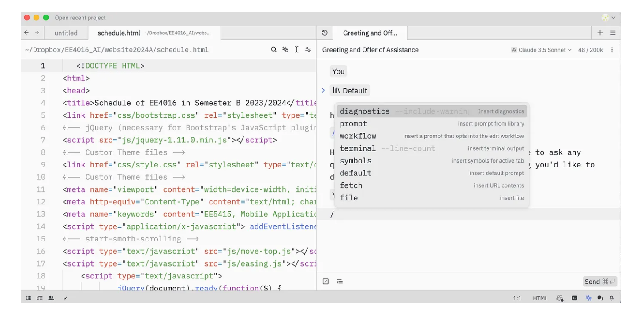Click the text cursor selection icon in editor toolbar
This screenshot has height=319, width=644.
pos(296,50)
